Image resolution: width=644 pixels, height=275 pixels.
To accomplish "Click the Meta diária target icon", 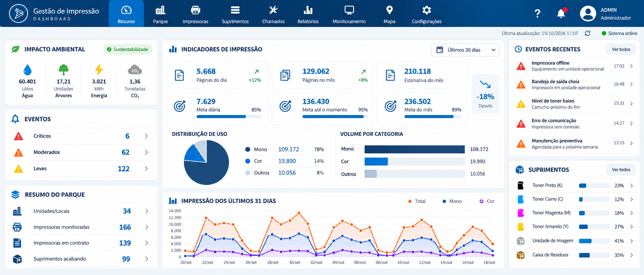I will point(180,106).
